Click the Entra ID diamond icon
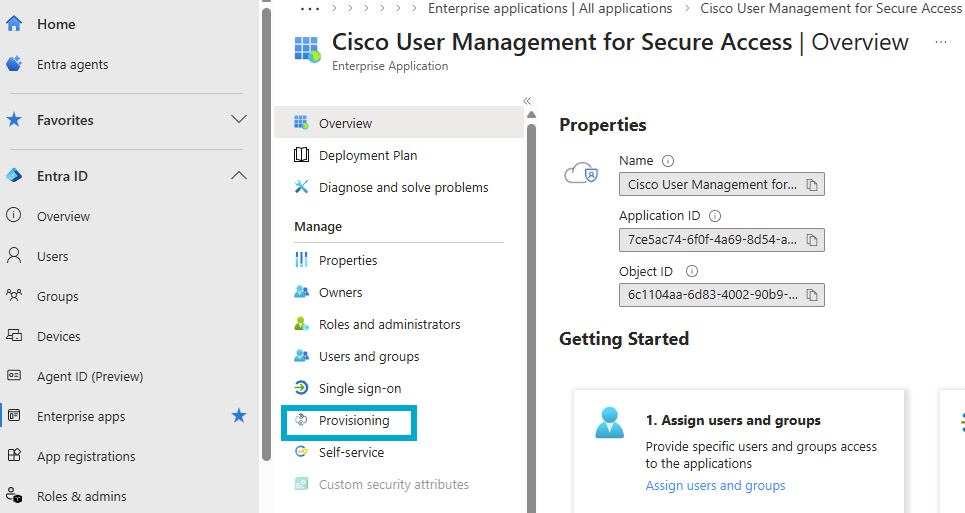 tap(14, 176)
